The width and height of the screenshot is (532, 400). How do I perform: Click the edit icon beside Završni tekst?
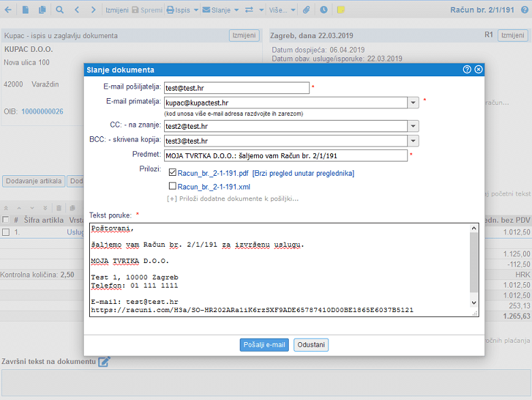point(104,361)
